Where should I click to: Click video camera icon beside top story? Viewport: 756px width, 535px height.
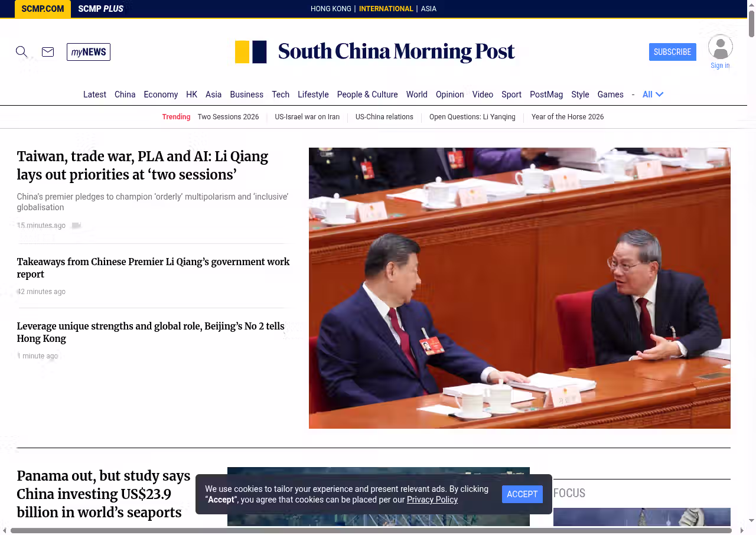[76, 226]
